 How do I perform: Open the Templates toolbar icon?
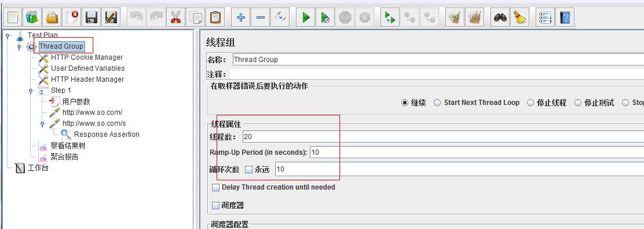(32, 17)
